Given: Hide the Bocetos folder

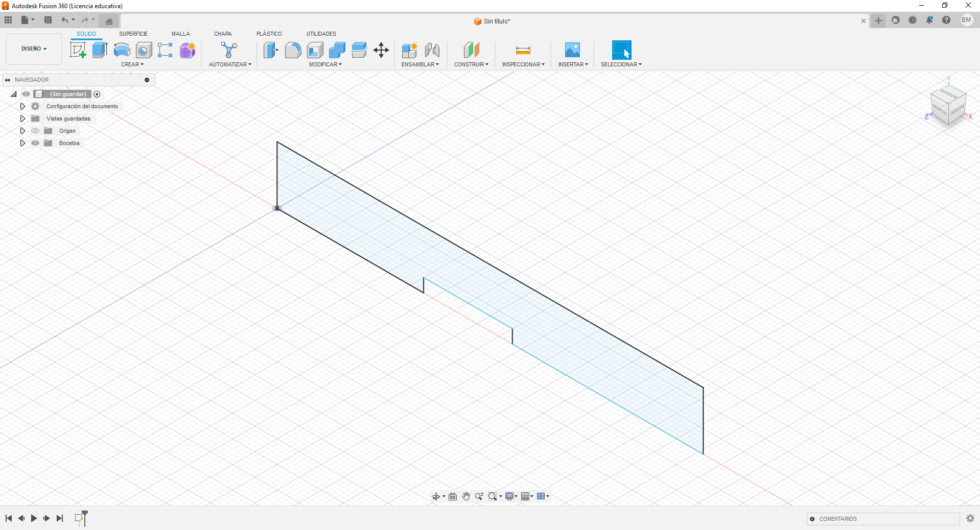Looking at the screenshot, I should click(x=35, y=143).
